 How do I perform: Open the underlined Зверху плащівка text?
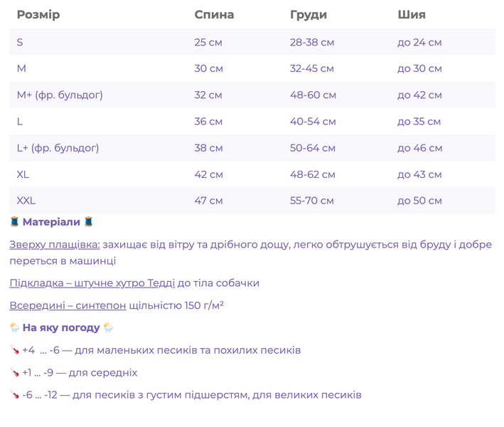click(x=55, y=245)
